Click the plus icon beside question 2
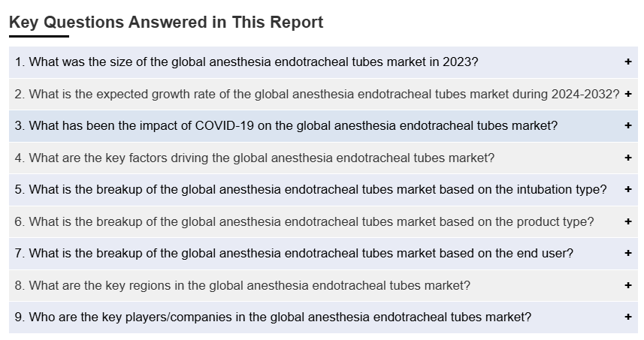This screenshot has height=340, width=644. click(x=628, y=94)
